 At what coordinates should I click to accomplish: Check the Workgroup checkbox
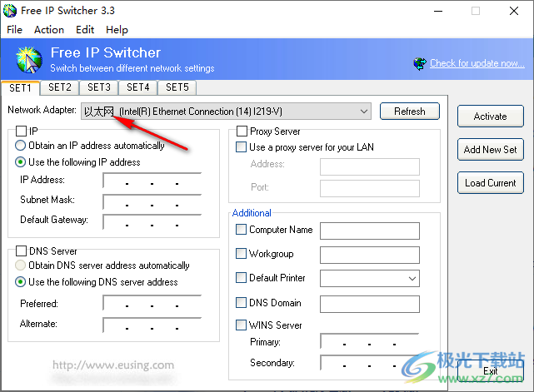(241, 254)
